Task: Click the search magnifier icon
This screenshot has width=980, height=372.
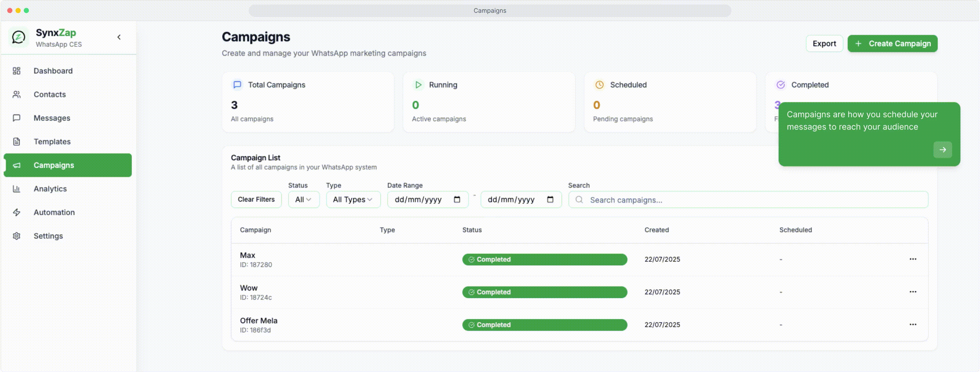Action: [579, 199]
